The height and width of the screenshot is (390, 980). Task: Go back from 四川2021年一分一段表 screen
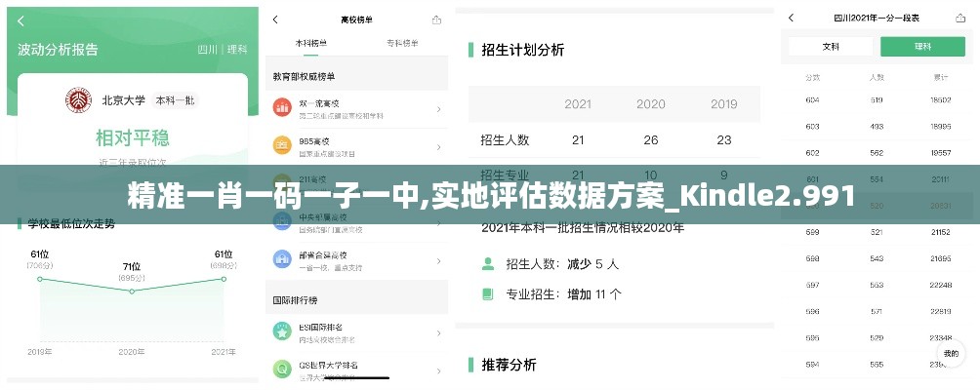pos(792,19)
